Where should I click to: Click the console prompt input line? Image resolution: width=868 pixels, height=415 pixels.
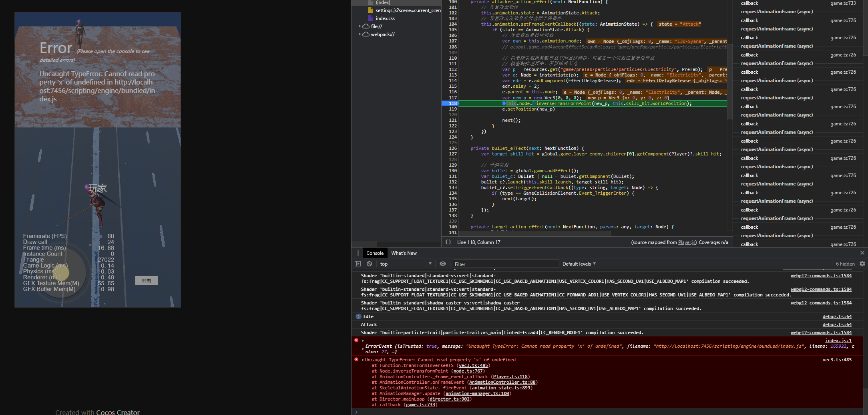click(609, 412)
